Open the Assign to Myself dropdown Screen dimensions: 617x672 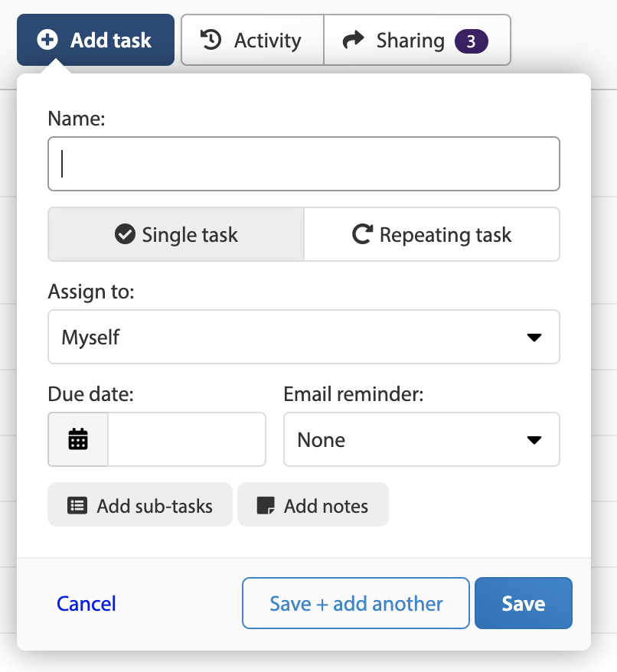304,337
